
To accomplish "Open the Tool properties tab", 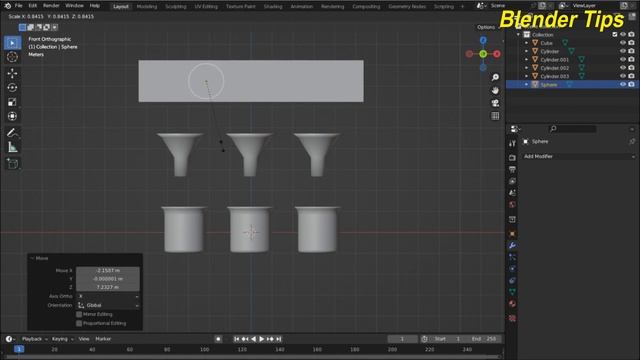I will pyautogui.click(x=512, y=143).
